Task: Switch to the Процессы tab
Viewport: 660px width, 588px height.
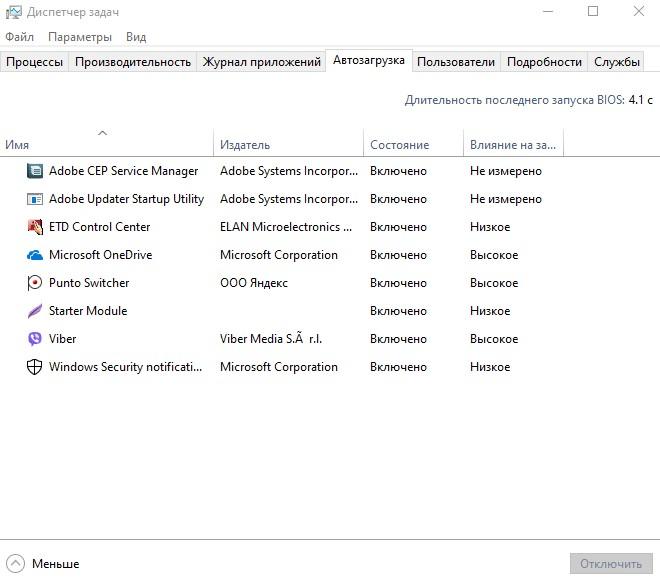Action: click(x=35, y=62)
